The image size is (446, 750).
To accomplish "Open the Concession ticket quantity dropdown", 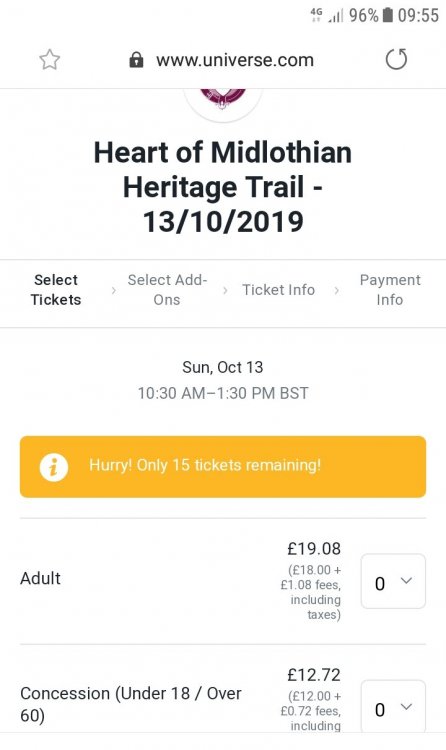I will pyautogui.click(x=393, y=706).
